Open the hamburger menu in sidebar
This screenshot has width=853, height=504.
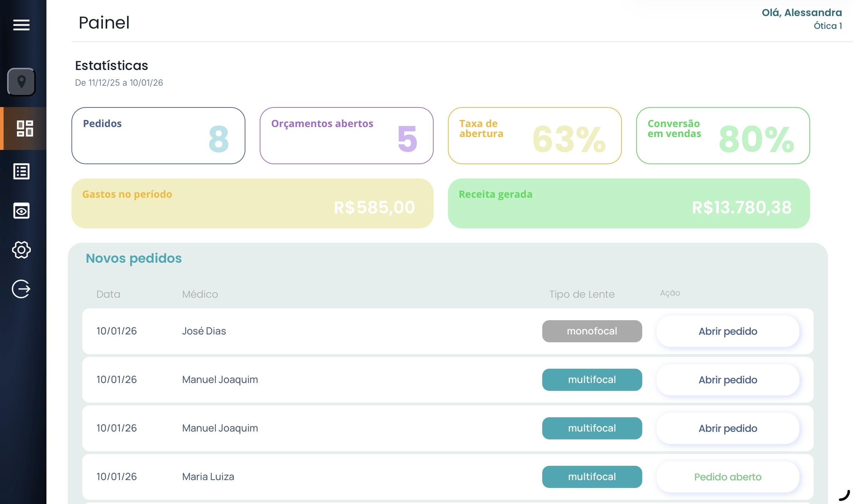pos(21,25)
